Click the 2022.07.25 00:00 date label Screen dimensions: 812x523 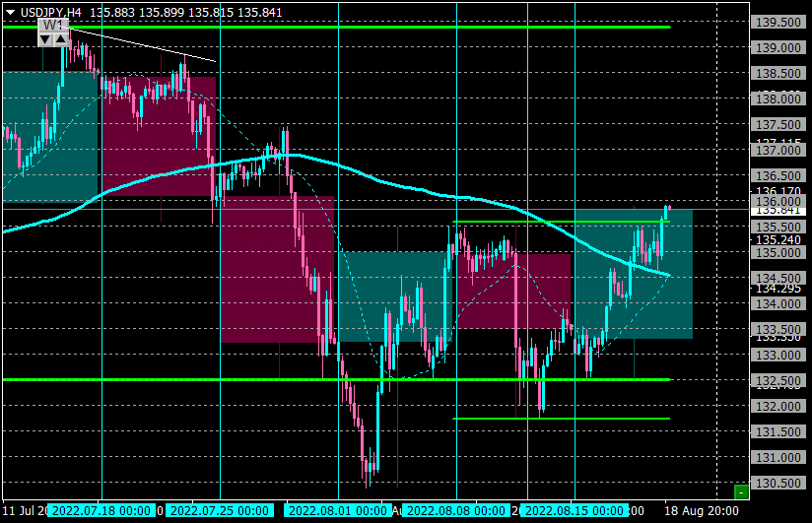(x=220, y=510)
